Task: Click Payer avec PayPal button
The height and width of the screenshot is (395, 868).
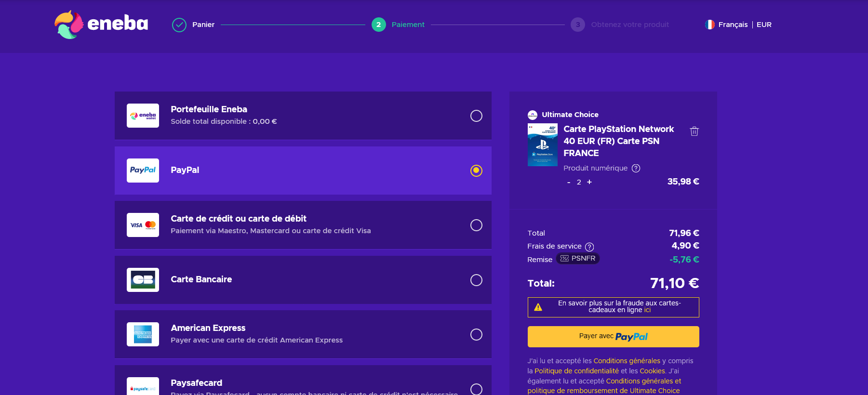Action: (x=613, y=337)
